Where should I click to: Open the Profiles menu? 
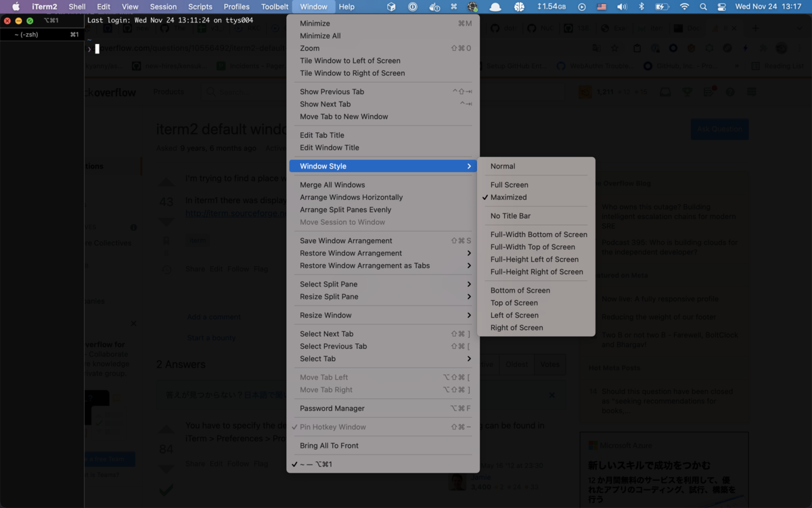236,7
